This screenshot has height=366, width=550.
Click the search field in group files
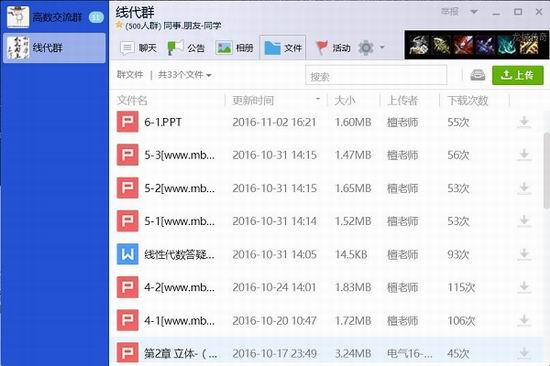pyautogui.click(x=376, y=75)
